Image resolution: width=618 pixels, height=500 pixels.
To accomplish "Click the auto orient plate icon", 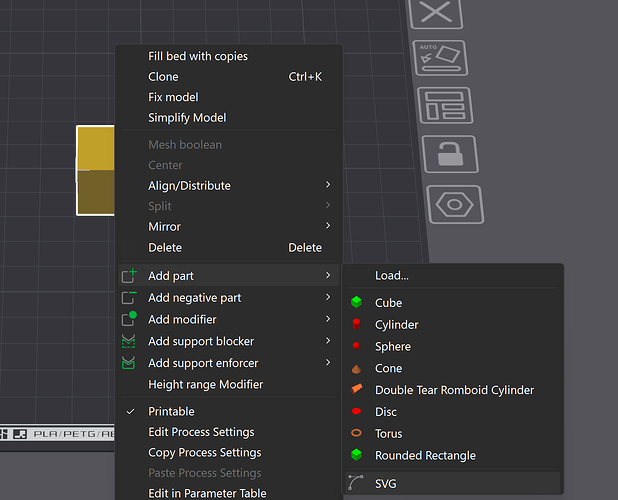I will (x=440, y=58).
